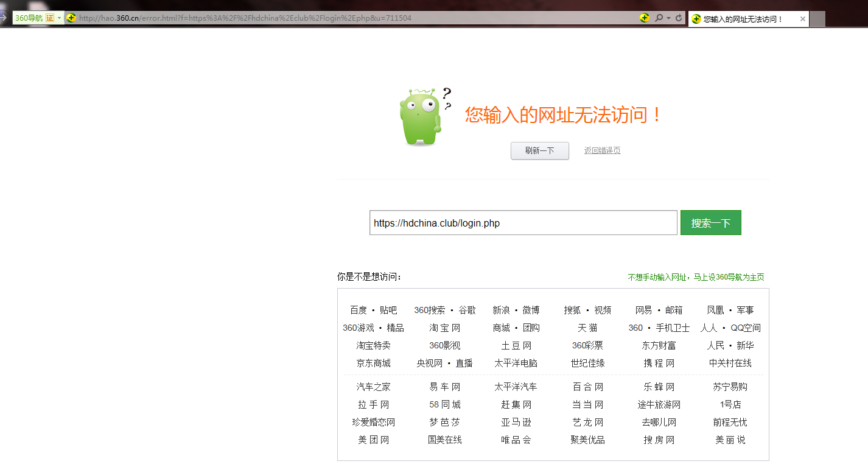Image resolution: width=868 pixels, height=475 pixels.
Task: Open the 途牛旅游网 link
Action: click(x=659, y=404)
